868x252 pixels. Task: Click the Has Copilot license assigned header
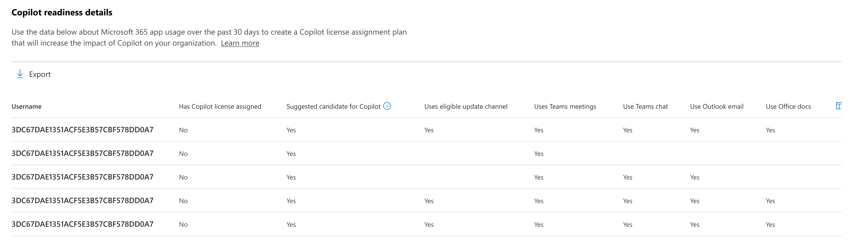pyautogui.click(x=220, y=107)
